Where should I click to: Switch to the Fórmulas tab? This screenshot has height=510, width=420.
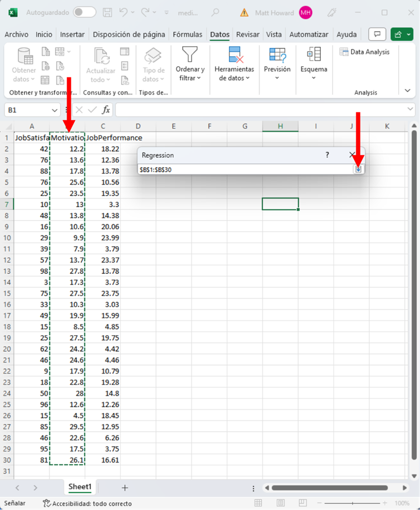(x=187, y=35)
